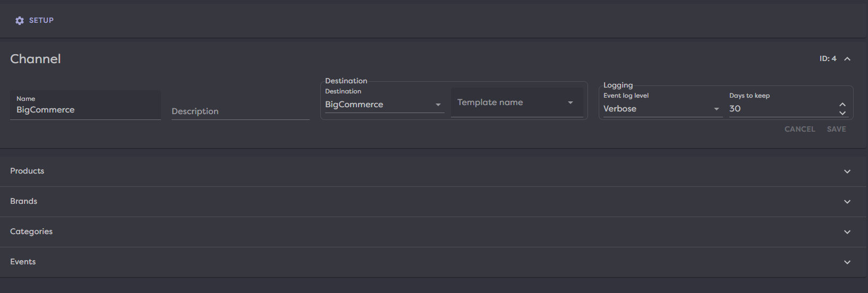Click the Cancel button

[x=799, y=129]
